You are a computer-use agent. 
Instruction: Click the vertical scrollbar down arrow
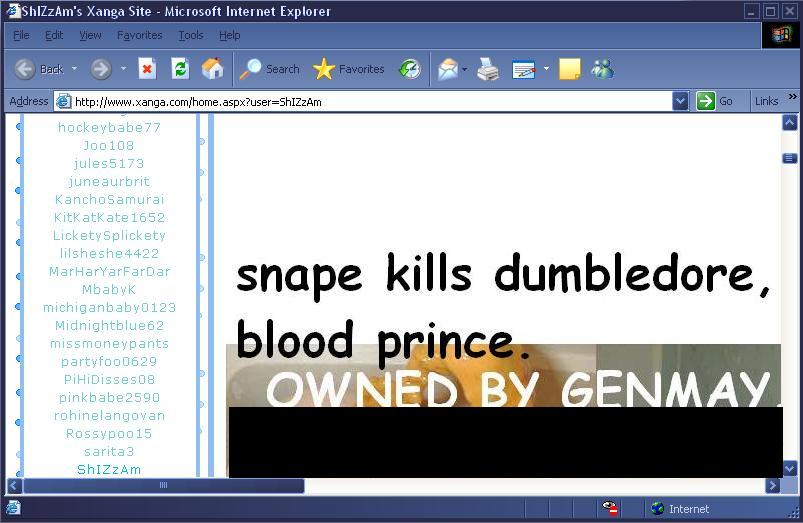click(790, 468)
